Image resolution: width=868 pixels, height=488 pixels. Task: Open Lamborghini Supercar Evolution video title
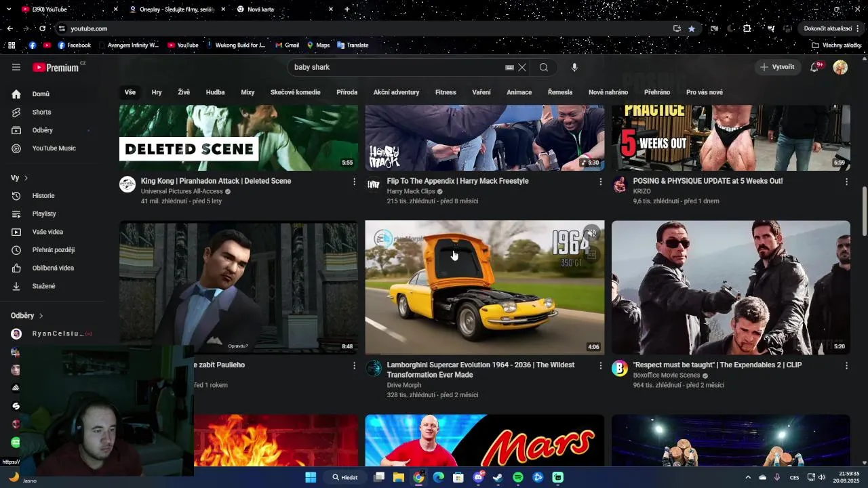[x=481, y=369]
